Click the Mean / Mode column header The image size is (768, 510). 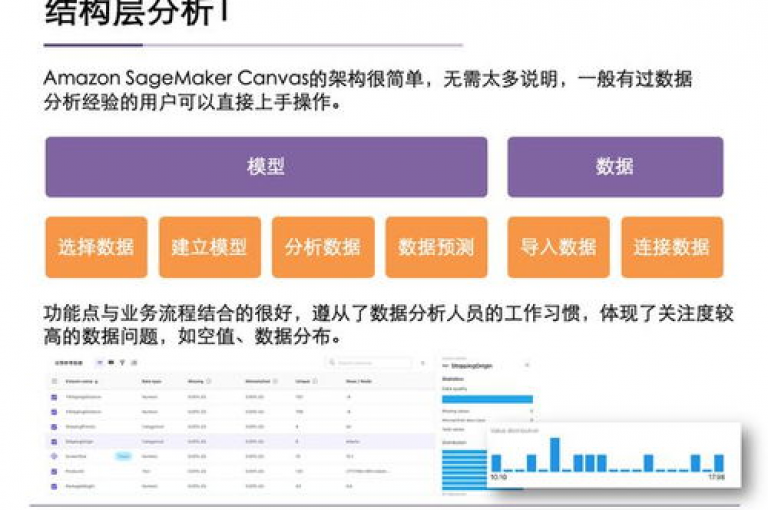pyautogui.click(x=359, y=381)
